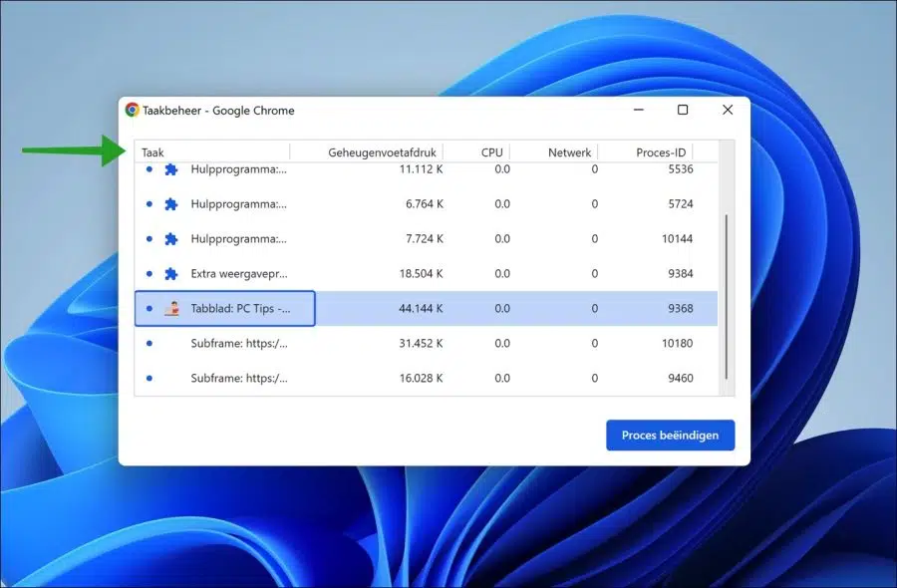This screenshot has height=588, width=897.
Task: Select Hulpprogramma row with 7.724 K
Action: coord(427,238)
